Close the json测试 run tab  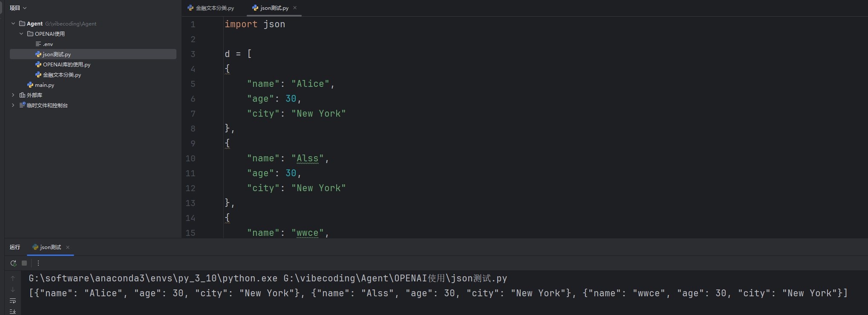pos(68,247)
